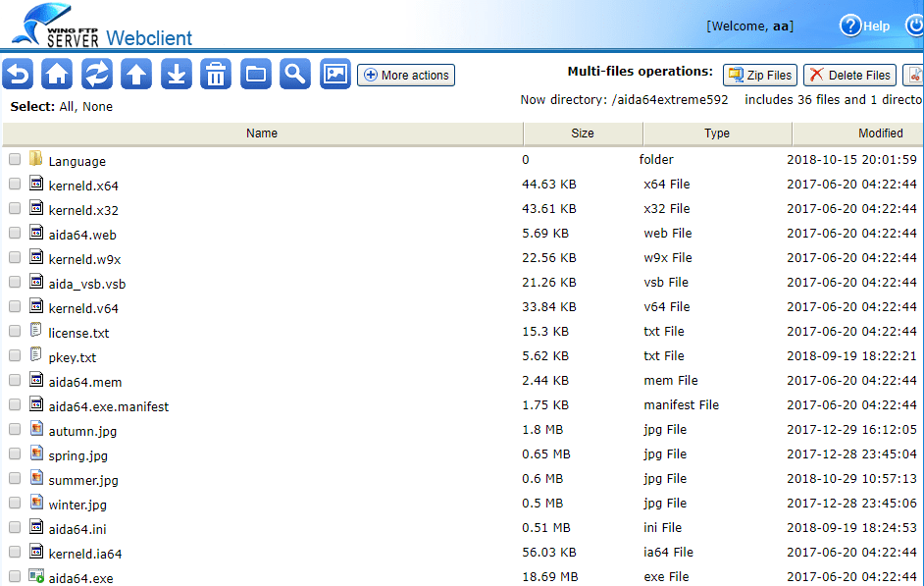Click the winter.jpg file name

click(x=77, y=505)
